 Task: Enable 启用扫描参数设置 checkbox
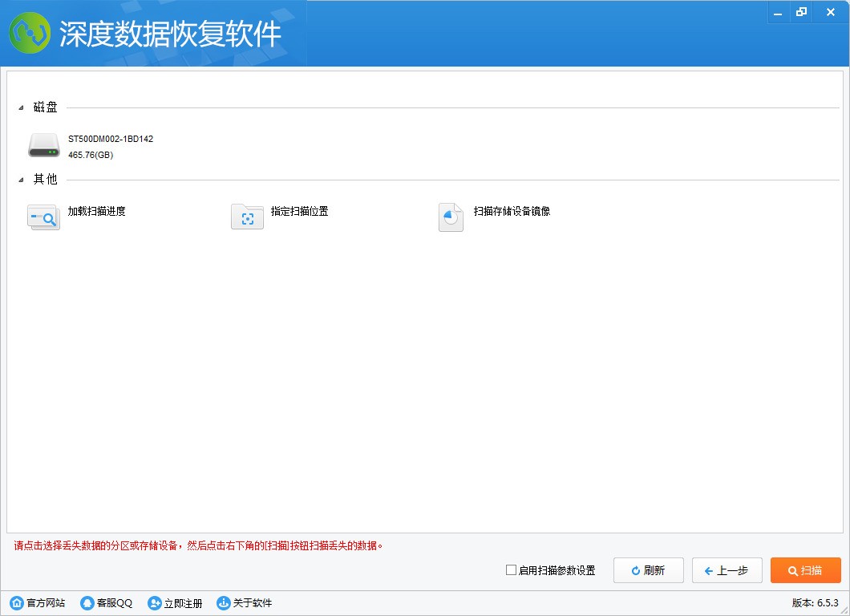(510, 570)
